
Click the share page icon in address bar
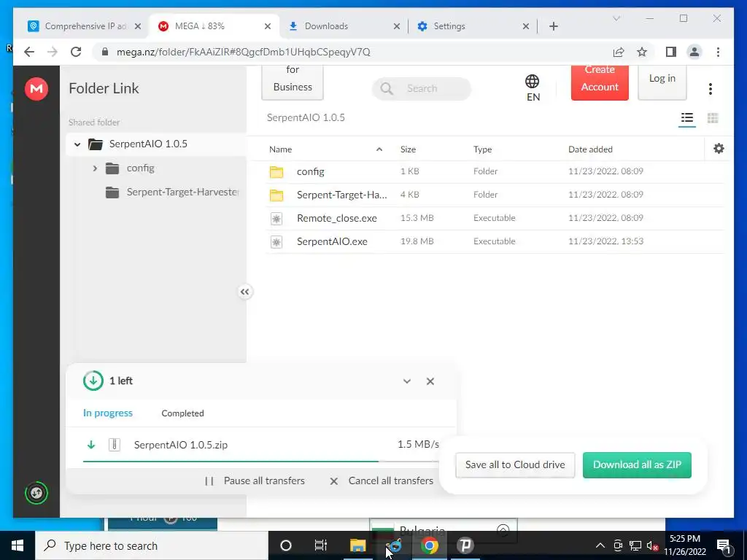point(619,52)
